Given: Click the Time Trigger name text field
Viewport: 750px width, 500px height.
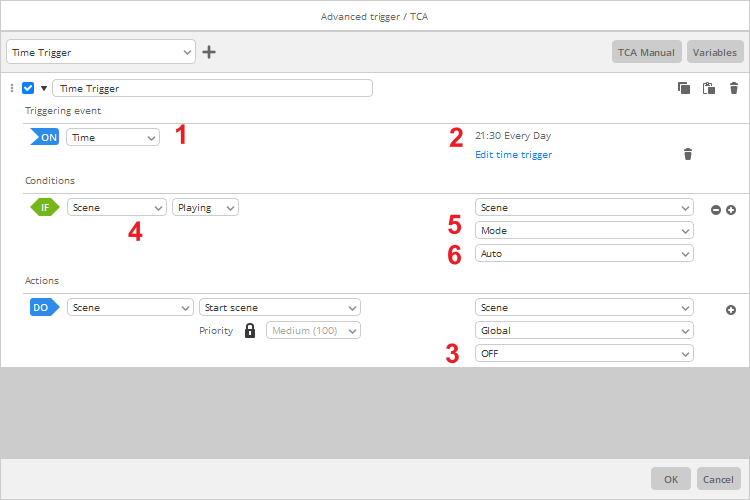Looking at the screenshot, I should pyautogui.click(x=212, y=88).
